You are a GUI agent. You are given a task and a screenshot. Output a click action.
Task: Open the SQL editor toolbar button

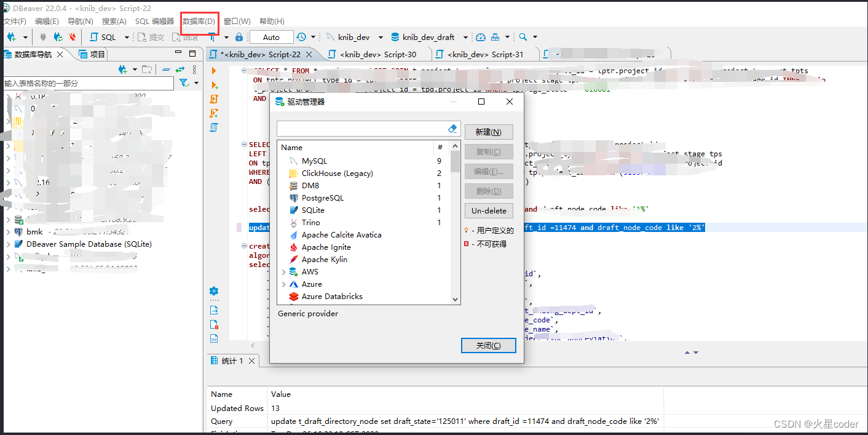tap(103, 37)
